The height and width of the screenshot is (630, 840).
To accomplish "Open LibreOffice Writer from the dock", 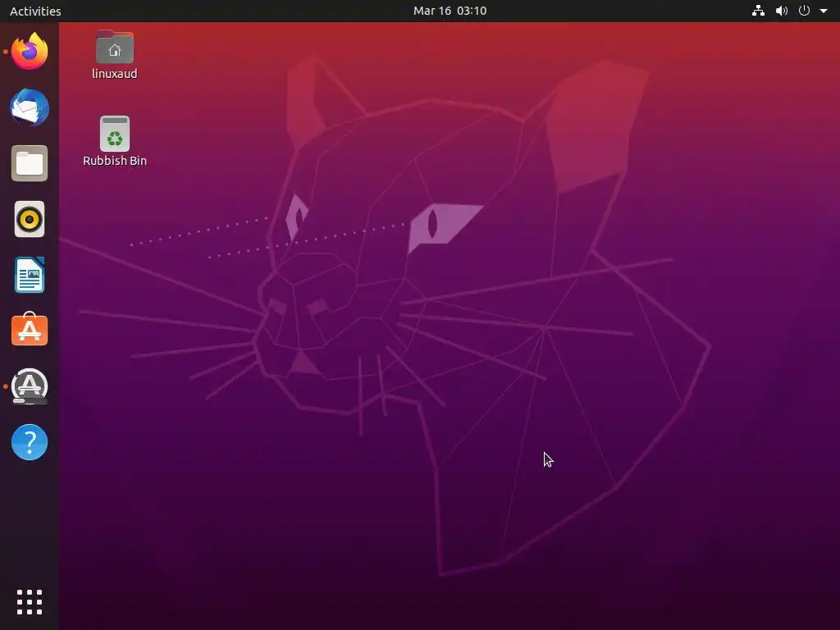I will point(30,275).
